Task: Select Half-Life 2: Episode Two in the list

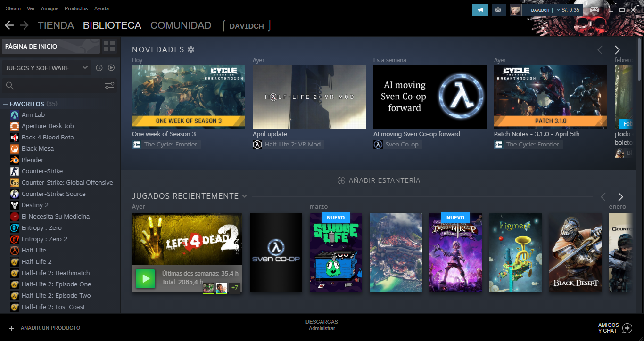Action: [57, 295]
